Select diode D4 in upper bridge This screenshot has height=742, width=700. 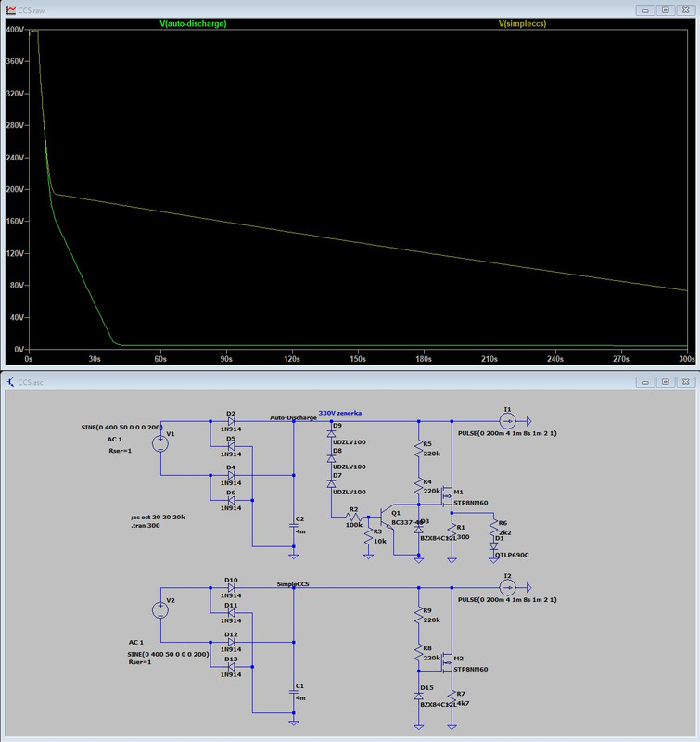click(231, 475)
